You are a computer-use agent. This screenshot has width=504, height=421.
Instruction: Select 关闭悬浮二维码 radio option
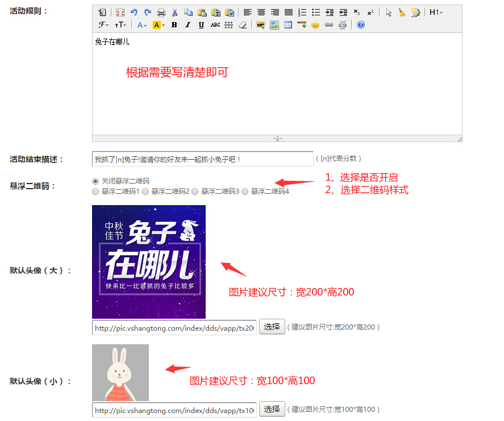pos(95,181)
